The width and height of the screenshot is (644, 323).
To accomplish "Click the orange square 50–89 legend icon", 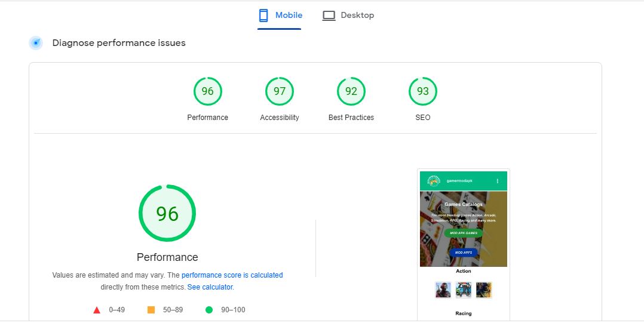I will click(151, 310).
